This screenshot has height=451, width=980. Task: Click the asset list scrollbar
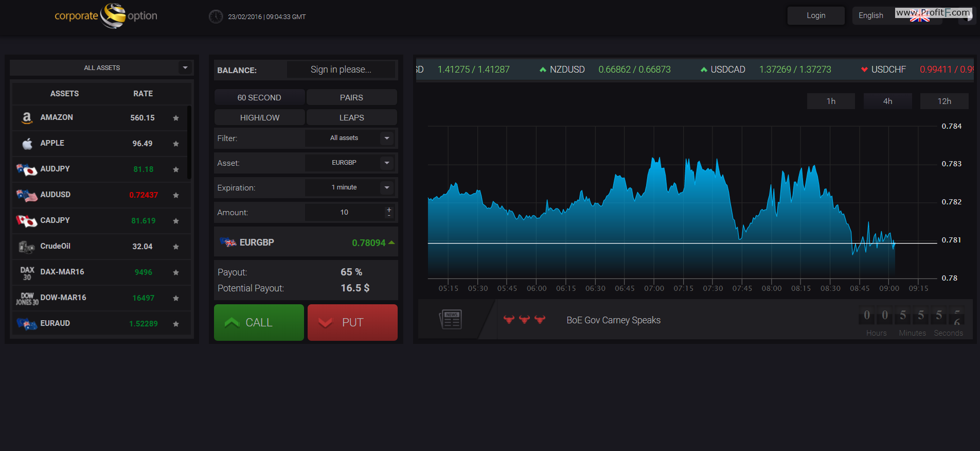189,143
